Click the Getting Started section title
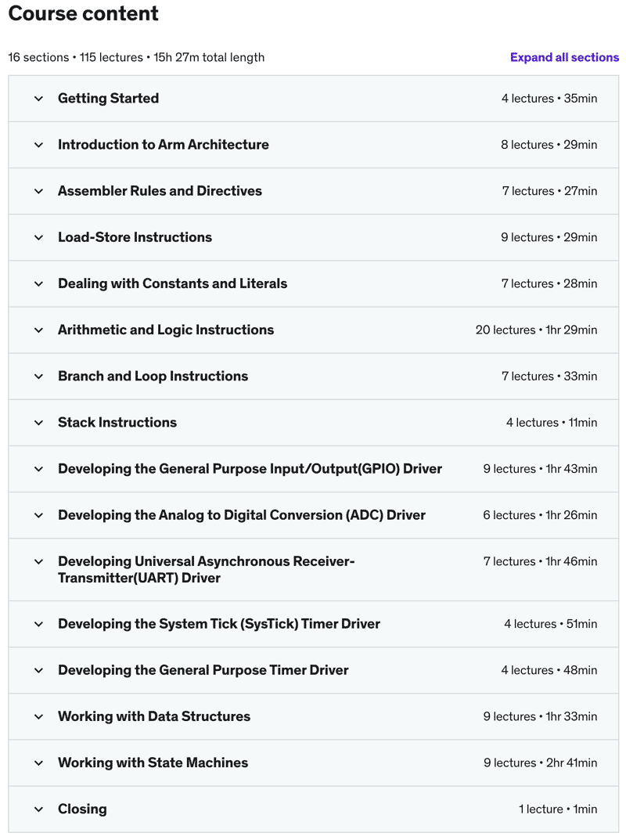The height and width of the screenshot is (840, 626). pyautogui.click(x=108, y=99)
